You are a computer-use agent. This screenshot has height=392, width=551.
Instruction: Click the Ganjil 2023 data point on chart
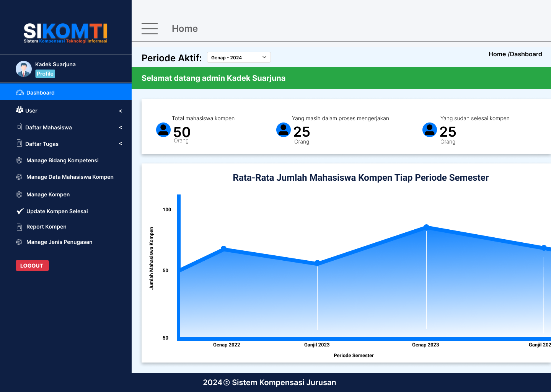[317, 263]
